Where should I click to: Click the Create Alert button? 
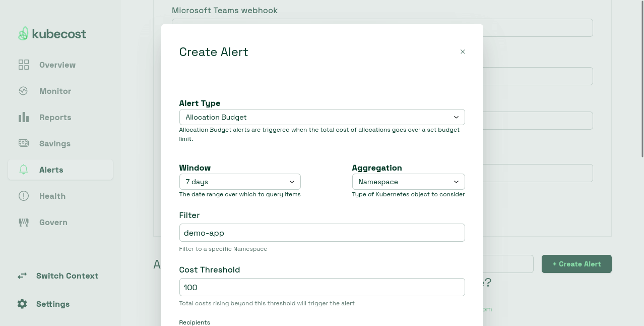click(576, 263)
